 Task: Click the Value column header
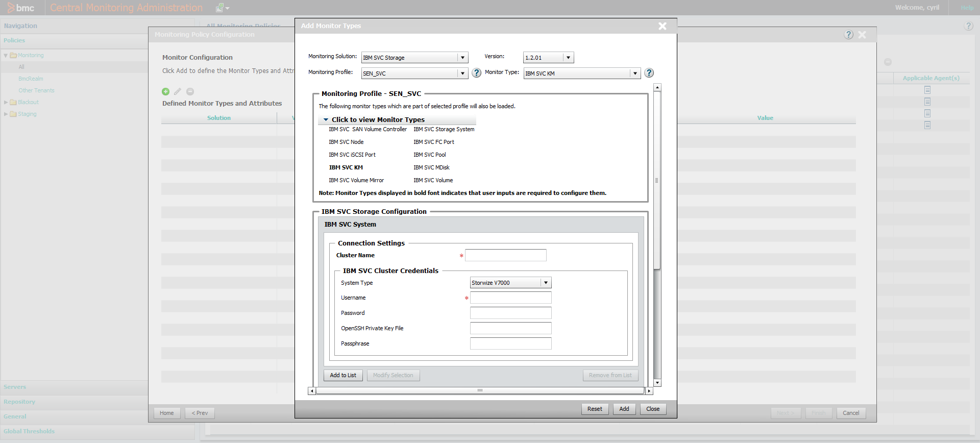[765, 118]
